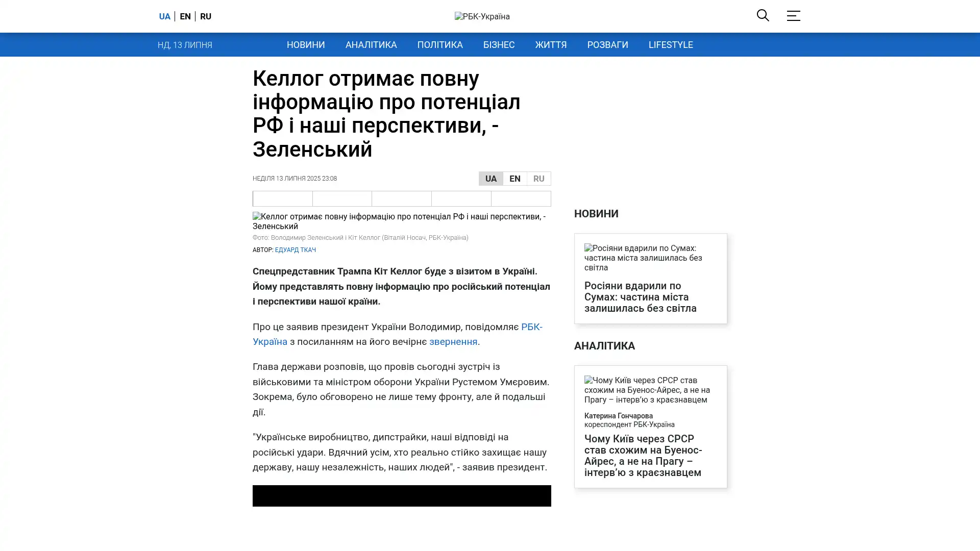Switch article language to RU
This screenshot has width=980, height=551.
(538, 179)
